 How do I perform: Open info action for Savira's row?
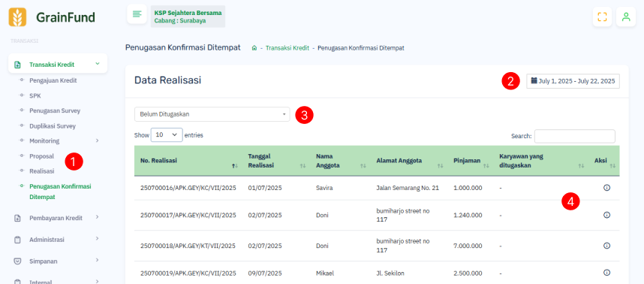coord(606,188)
